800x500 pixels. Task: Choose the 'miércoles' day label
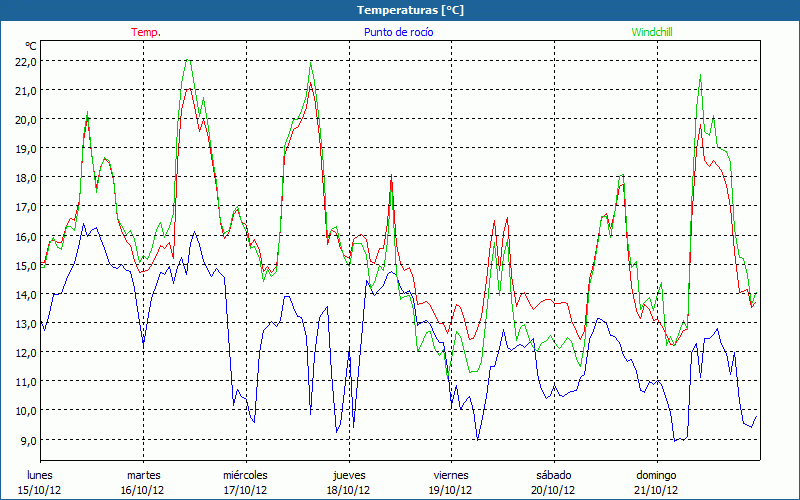coord(245,475)
